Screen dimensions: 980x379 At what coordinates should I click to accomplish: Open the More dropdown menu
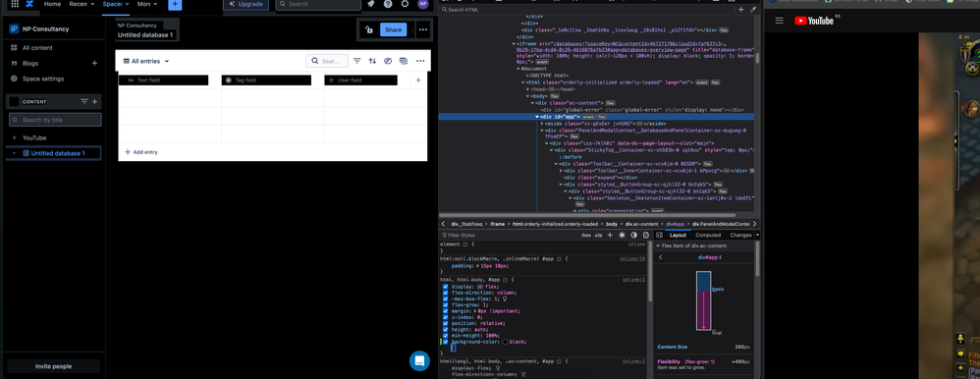point(147,4)
